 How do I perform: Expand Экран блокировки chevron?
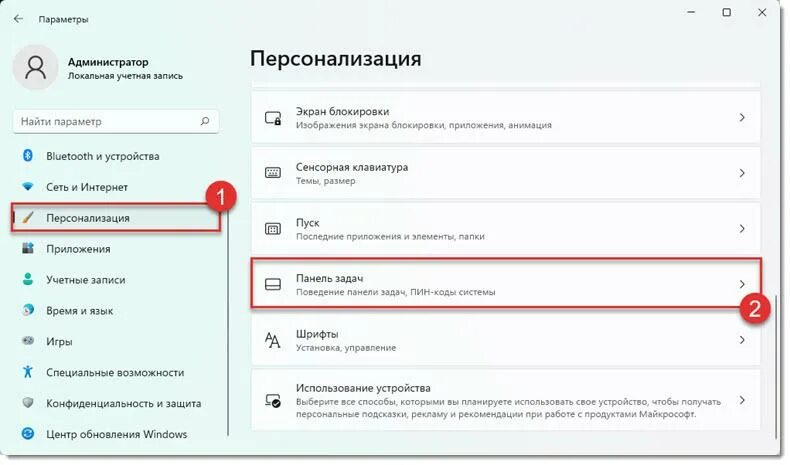click(742, 117)
